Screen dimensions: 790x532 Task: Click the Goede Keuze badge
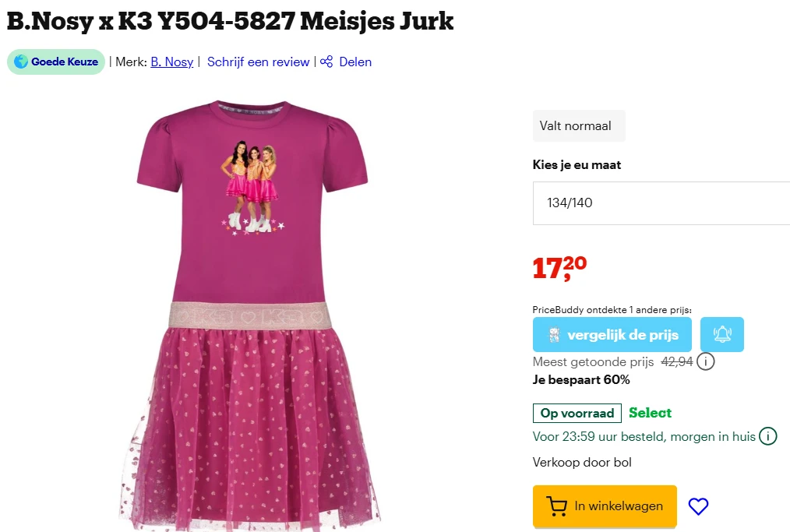[56, 62]
